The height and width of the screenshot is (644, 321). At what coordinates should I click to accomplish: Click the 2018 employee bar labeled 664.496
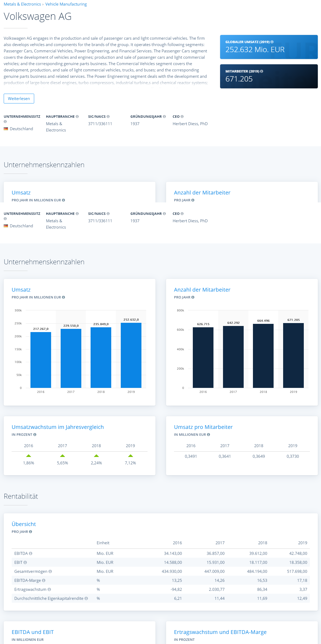(x=263, y=356)
